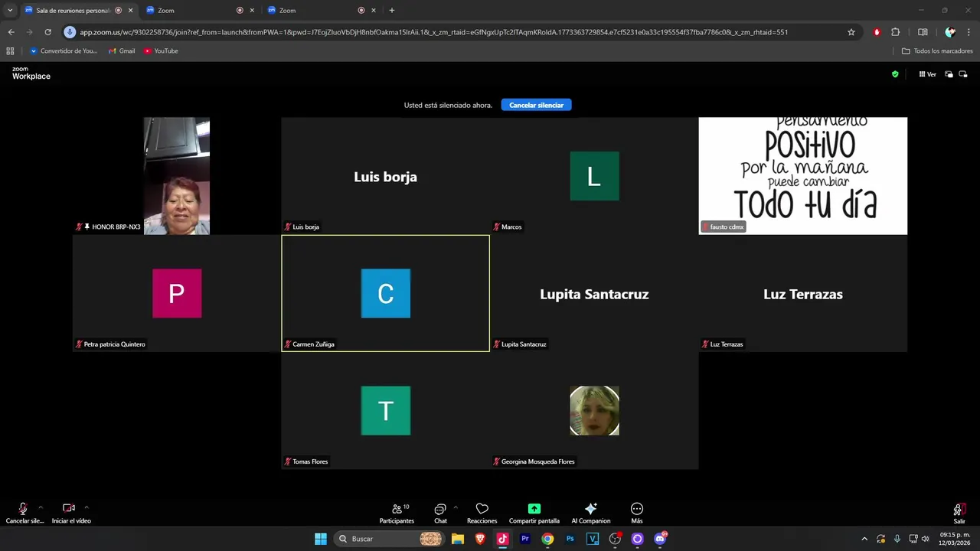This screenshot has height=551, width=980.
Task: Select the Tomas Flores participant tile
Action: pyautogui.click(x=386, y=411)
